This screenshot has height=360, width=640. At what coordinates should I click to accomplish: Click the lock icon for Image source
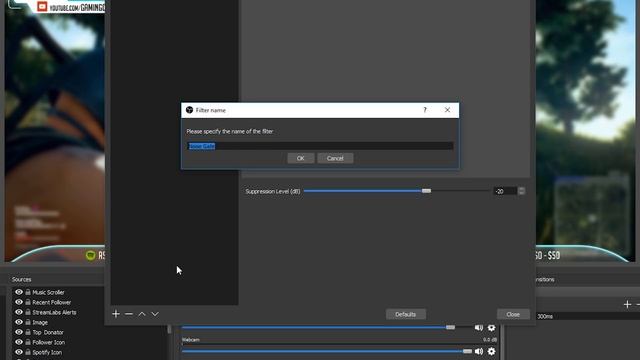28,322
